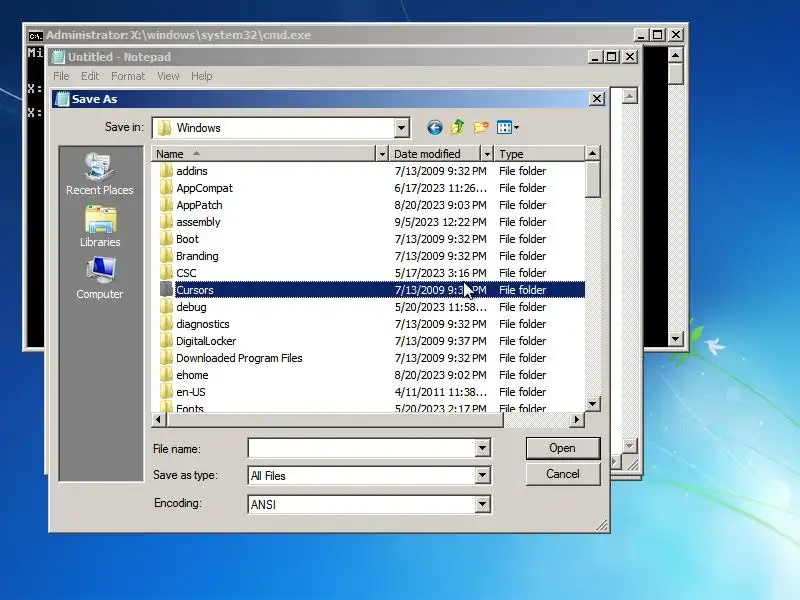
Task: Click the Up One Level icon
Action: tap(458, 127)
